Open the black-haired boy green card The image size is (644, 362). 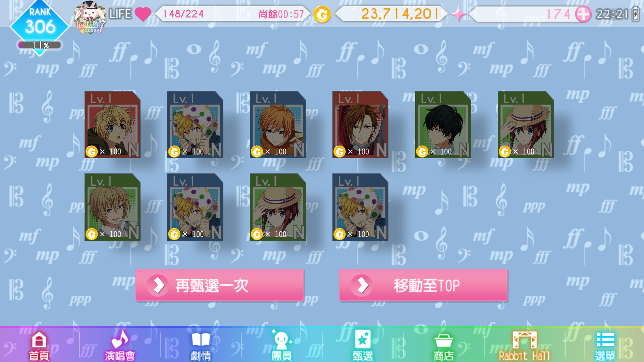click(443, 124)
